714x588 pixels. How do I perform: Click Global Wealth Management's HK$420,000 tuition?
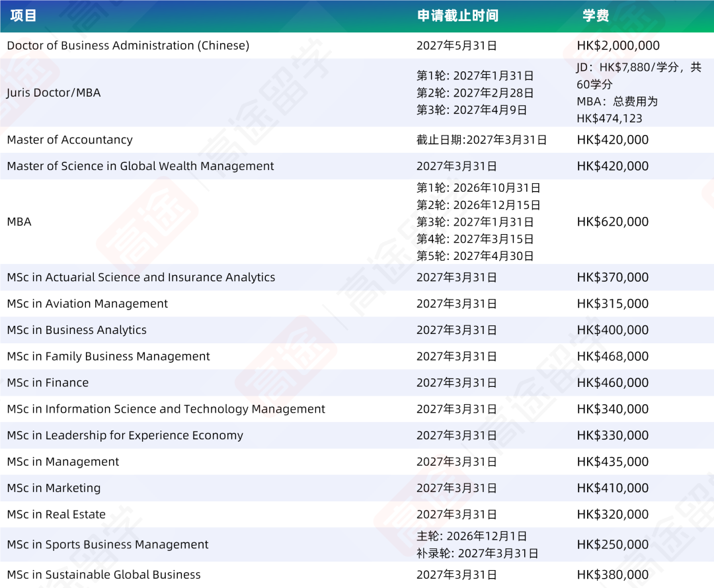[x=612, y=166]
